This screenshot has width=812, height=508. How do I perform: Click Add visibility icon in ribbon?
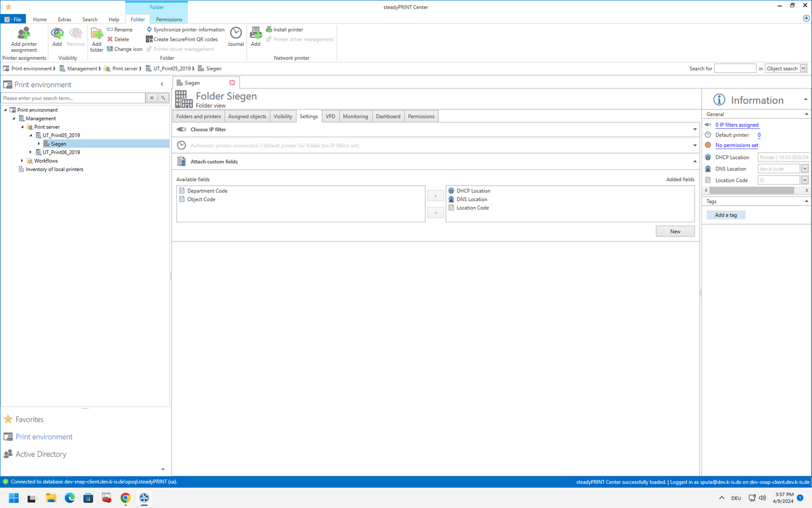click(x=57, y=33)
